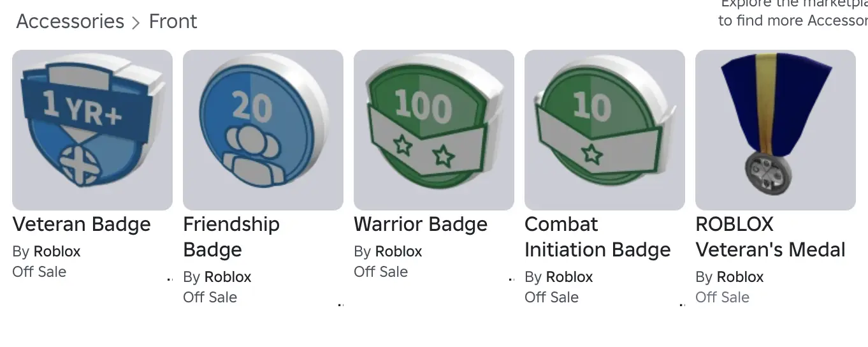Click the Veteran Badge 1 YR+ thumbnail
This screenshot has height=347, width=868.
pyautogui.click(x=92, y=130)
